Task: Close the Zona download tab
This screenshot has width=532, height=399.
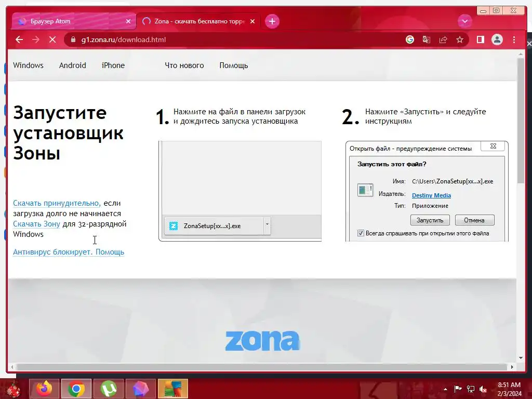Action: (252, 21)
